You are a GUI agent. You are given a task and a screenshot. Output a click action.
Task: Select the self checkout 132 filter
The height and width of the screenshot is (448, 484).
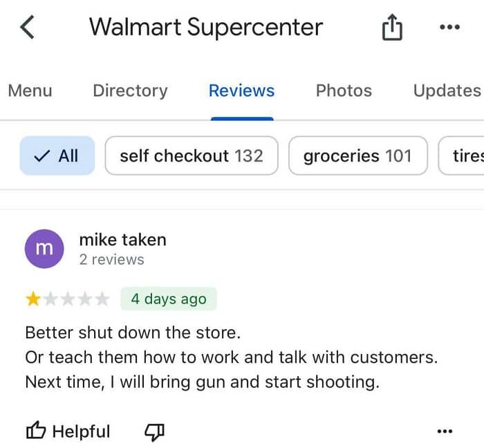pyautogui.click(x=192, y=156)
